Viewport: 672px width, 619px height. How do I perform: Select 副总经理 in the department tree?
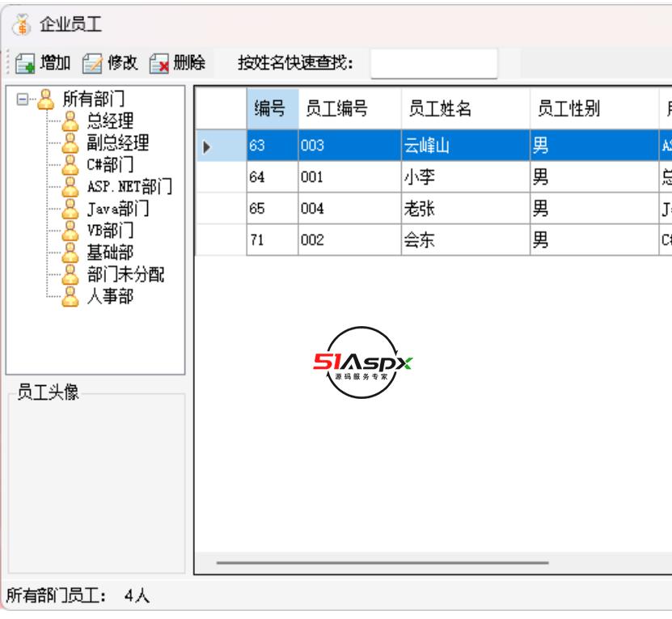pyautogui.click(x=118, y=143)
